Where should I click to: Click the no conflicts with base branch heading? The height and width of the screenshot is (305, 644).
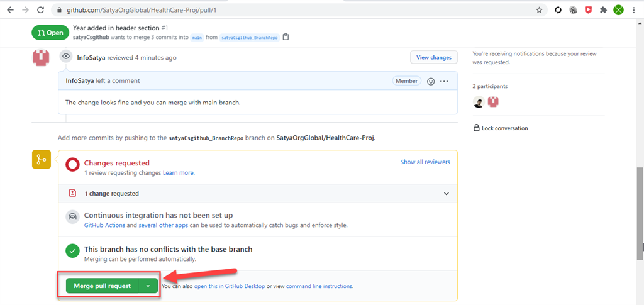[168, 249]
